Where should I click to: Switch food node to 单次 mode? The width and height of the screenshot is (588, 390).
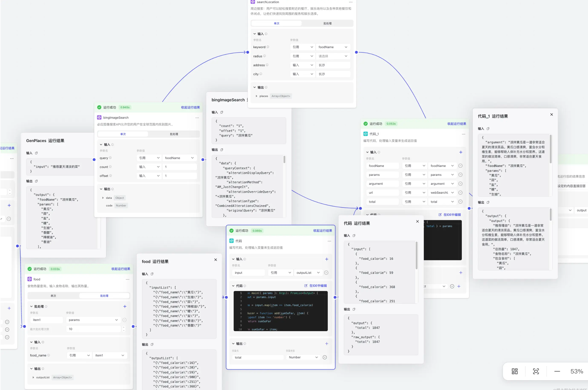point(53,296)
